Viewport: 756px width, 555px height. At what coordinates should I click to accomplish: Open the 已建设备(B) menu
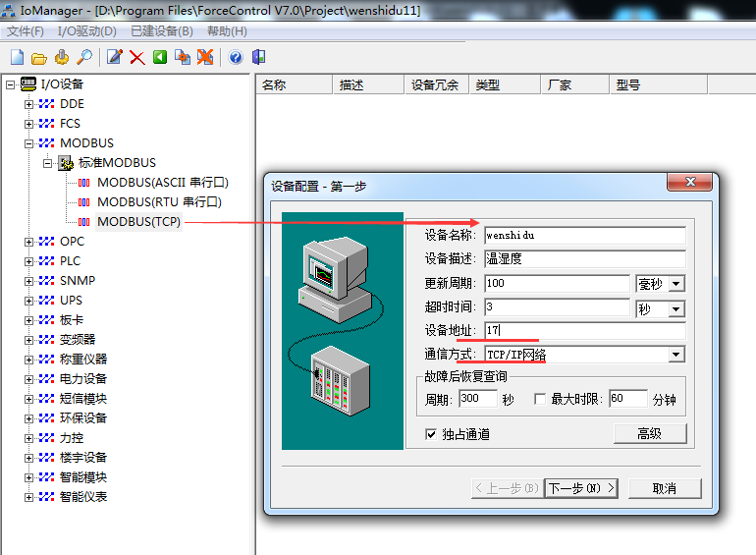(162, 31)
